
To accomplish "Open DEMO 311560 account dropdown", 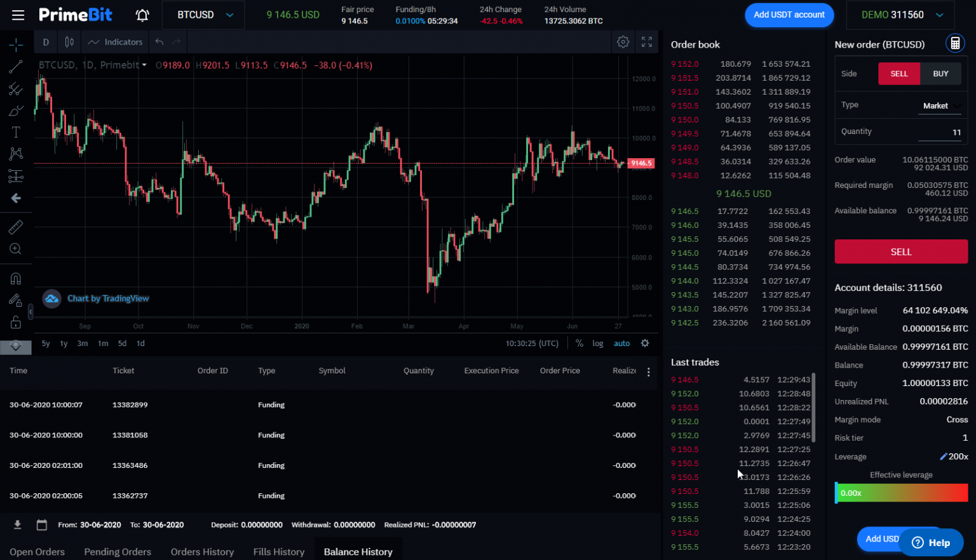I will coord(900,15).
